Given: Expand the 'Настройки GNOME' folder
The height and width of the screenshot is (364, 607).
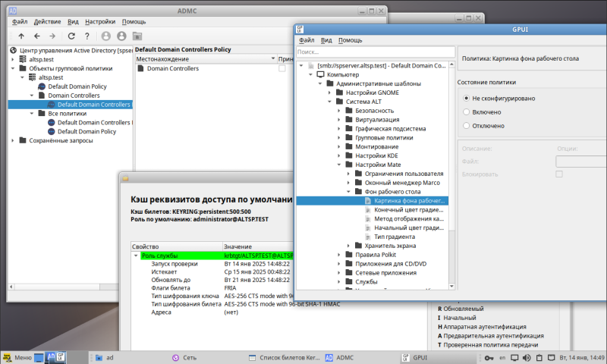Looking at the screenshot, I should [x=329, y=93].
